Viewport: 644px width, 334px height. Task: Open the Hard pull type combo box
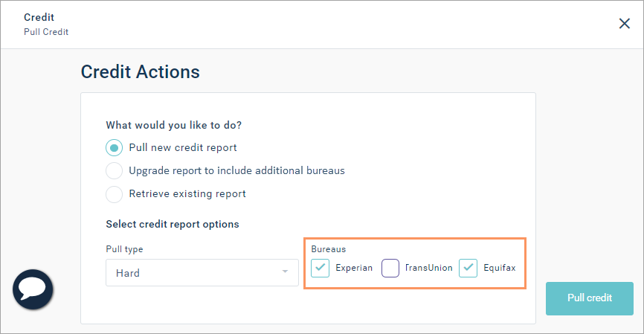(x=202, y=272)
